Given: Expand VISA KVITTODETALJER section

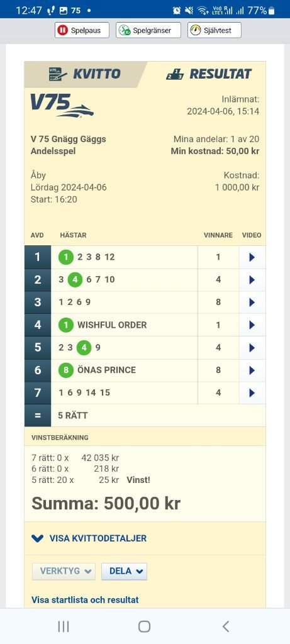Looking at the screenshot, I should pyautogui.click(x=89, y=538).
